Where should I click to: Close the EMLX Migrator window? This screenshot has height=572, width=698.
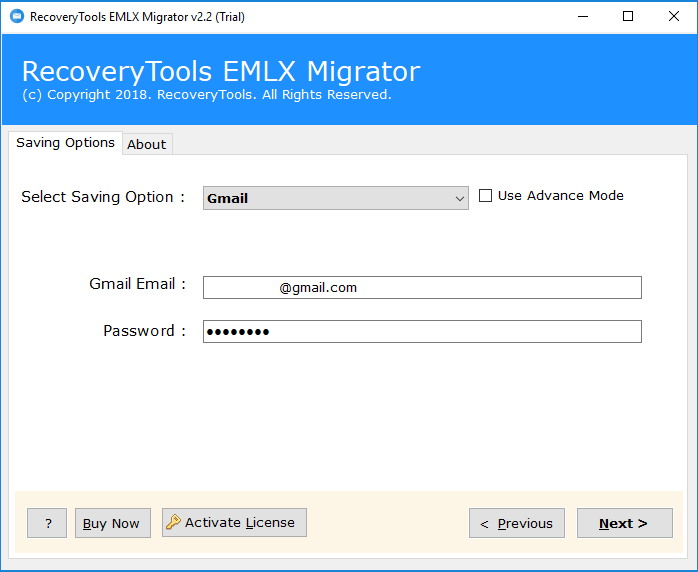[x=674, y=16]
